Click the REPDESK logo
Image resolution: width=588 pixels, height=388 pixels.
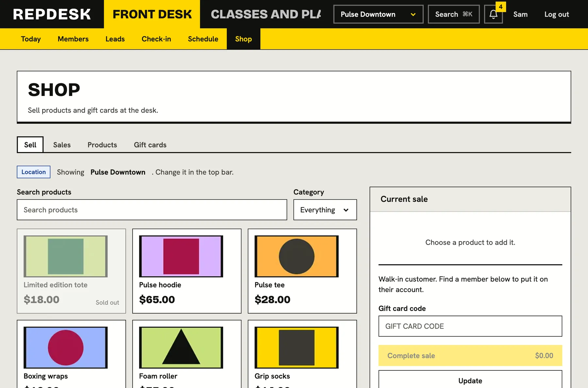click(52, 14)
